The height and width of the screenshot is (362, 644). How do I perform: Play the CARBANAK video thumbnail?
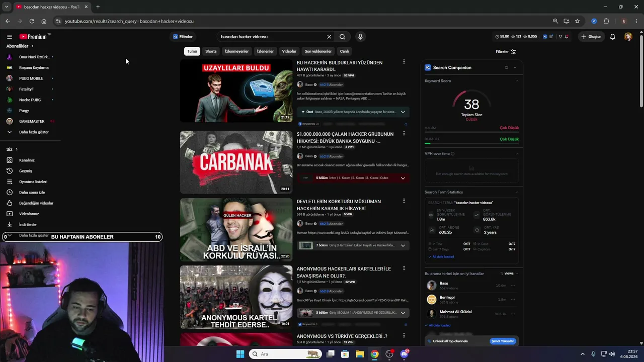(x=236, y=162)
